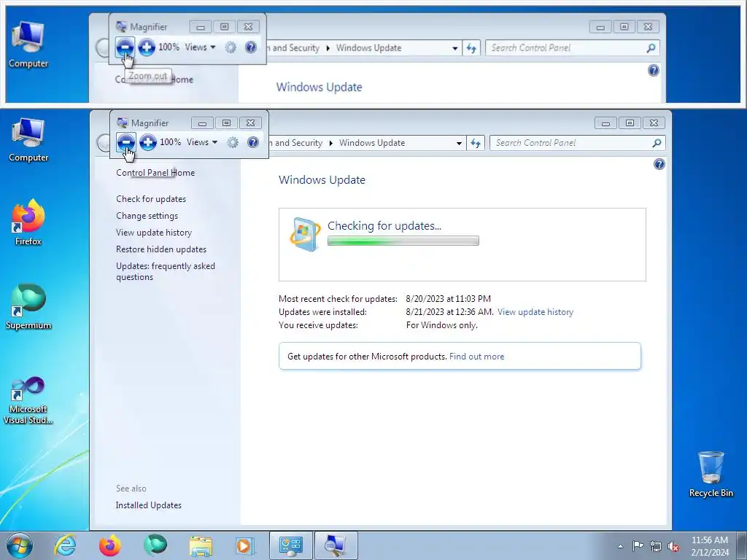Open Action Center flag in tray
The width and height of the screenshot is (747, 560).
tap(637, 546)
